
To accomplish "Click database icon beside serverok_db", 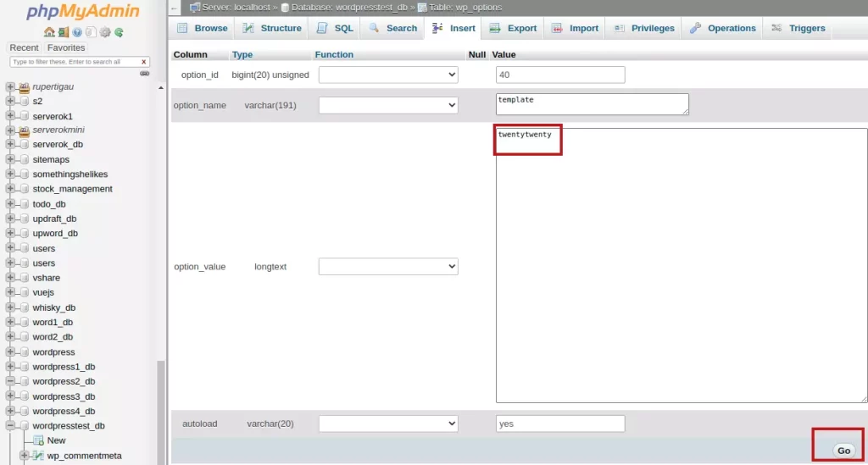I will tap(24, 144).
